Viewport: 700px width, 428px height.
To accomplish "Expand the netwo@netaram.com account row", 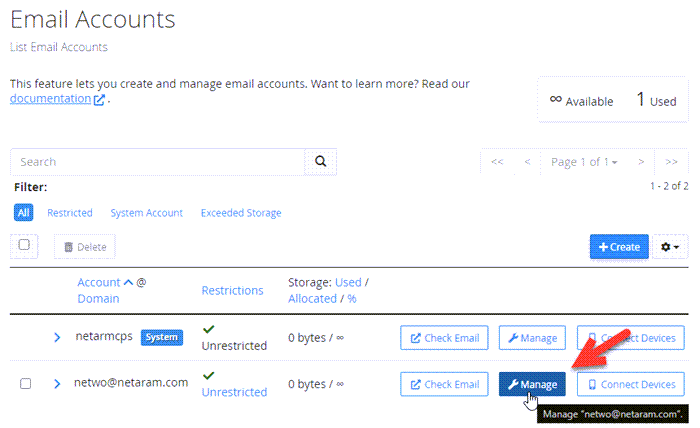I will 57,384.
